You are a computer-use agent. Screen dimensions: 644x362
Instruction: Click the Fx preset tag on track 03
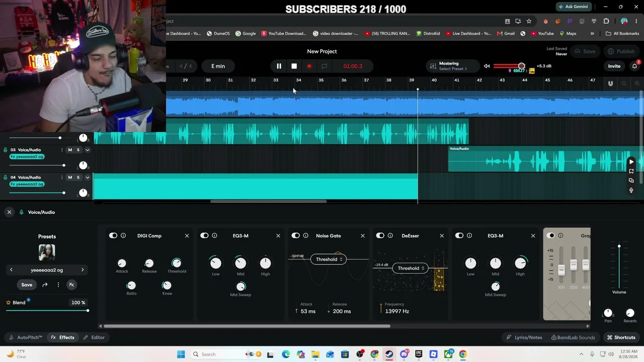pos(27,157)
